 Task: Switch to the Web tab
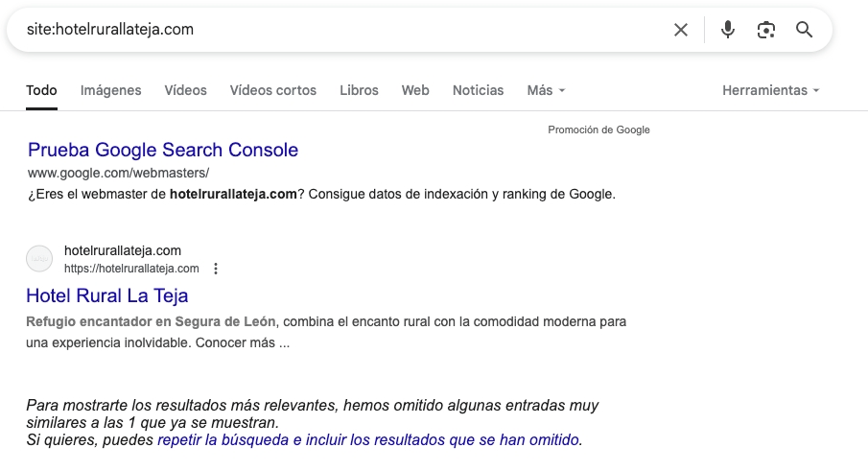(415, 90)
